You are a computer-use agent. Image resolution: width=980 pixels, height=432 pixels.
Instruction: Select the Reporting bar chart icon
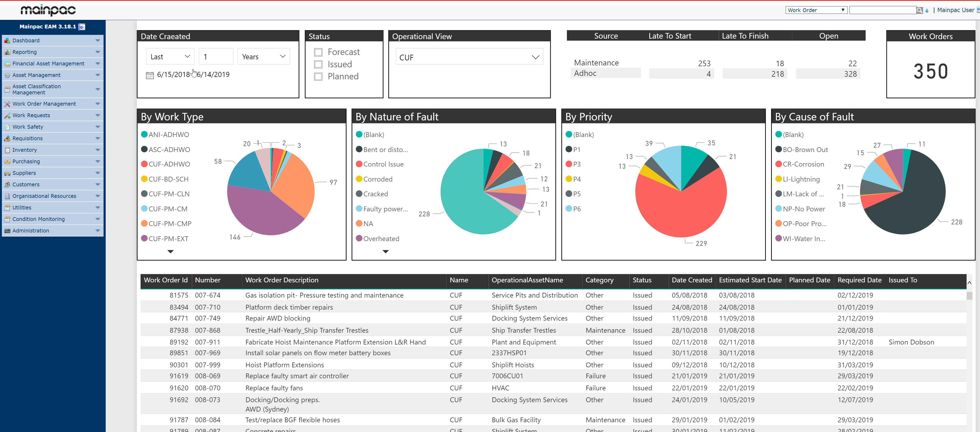(7, 52)
